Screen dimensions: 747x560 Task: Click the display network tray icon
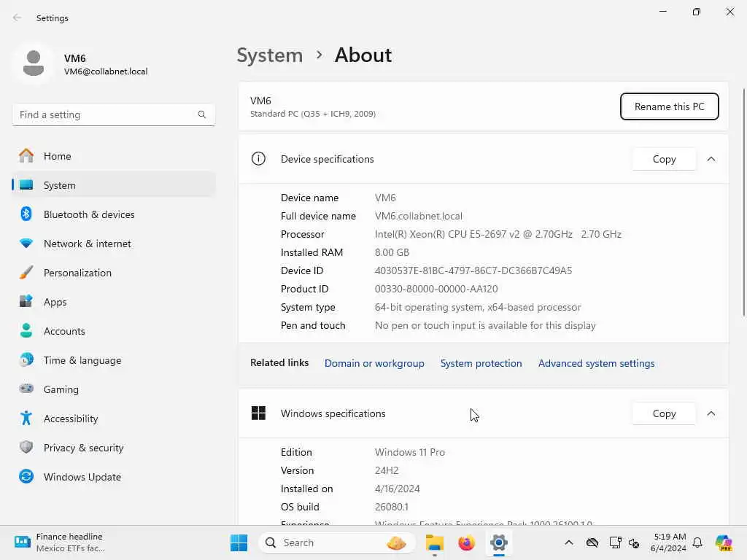[615, 542]
